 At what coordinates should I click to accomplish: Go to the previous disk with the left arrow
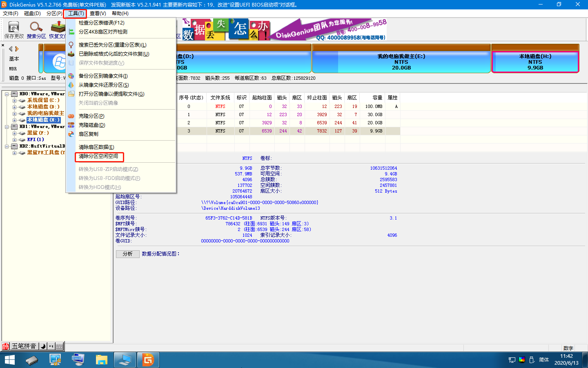click(x=11, y=49)
